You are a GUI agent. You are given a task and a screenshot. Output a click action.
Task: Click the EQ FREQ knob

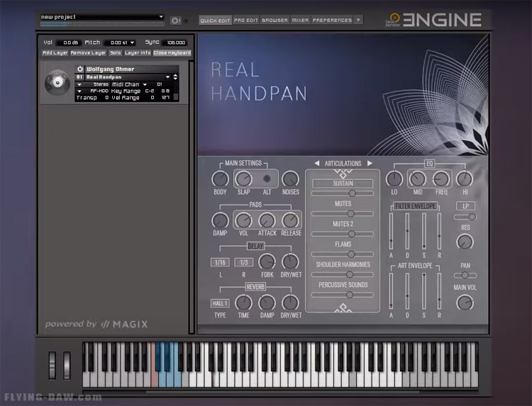441,179
